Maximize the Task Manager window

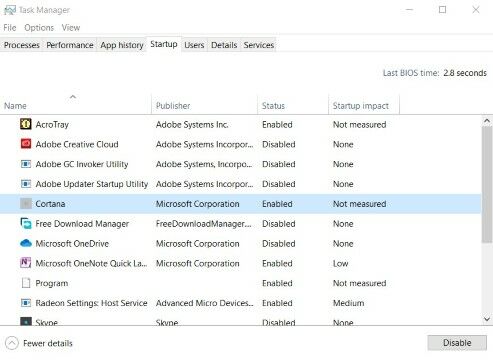pos(442,10)
